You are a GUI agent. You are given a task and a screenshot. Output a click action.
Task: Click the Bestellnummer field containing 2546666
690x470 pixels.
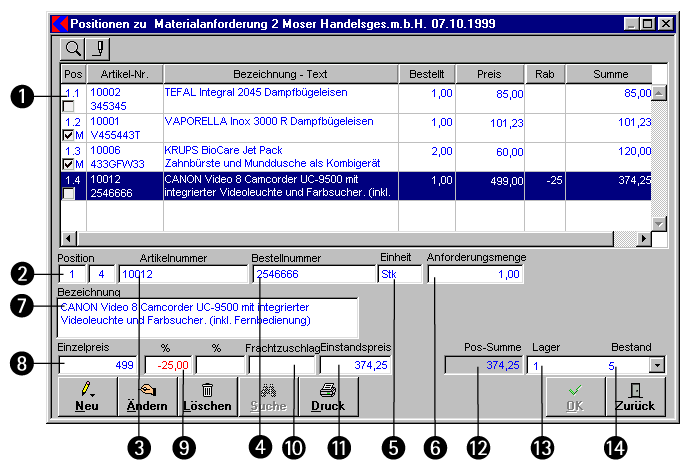pos(314,274)
